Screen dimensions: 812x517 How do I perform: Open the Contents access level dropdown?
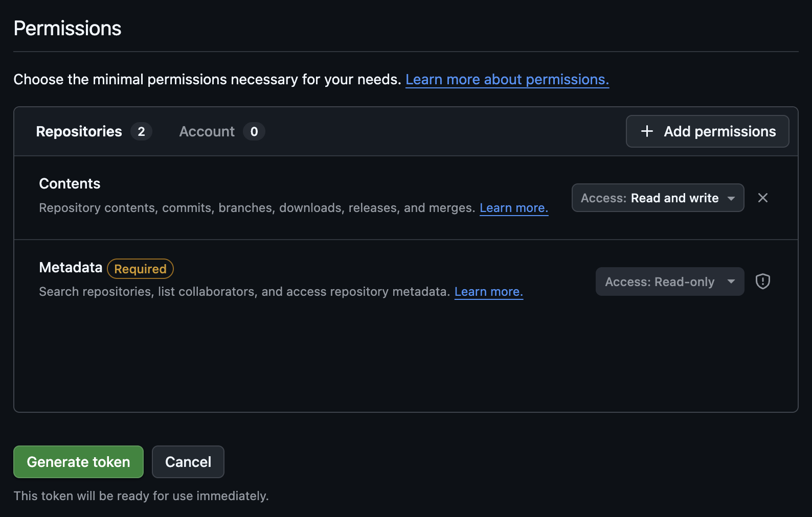(x=658, y=198)
